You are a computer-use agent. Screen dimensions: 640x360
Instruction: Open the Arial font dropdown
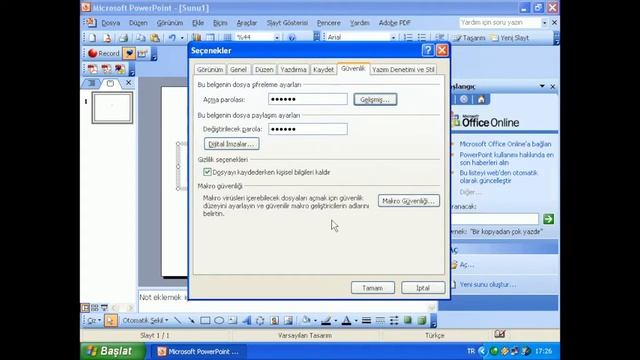(393, 38)
